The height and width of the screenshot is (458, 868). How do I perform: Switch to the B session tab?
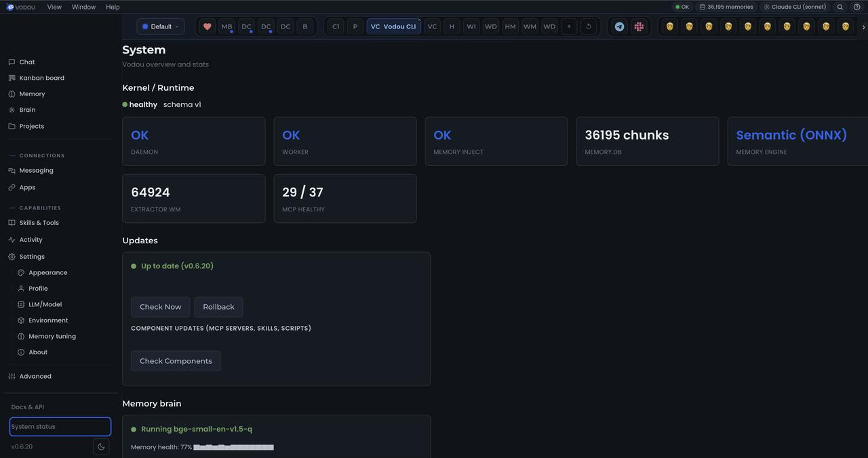[304, 26]
